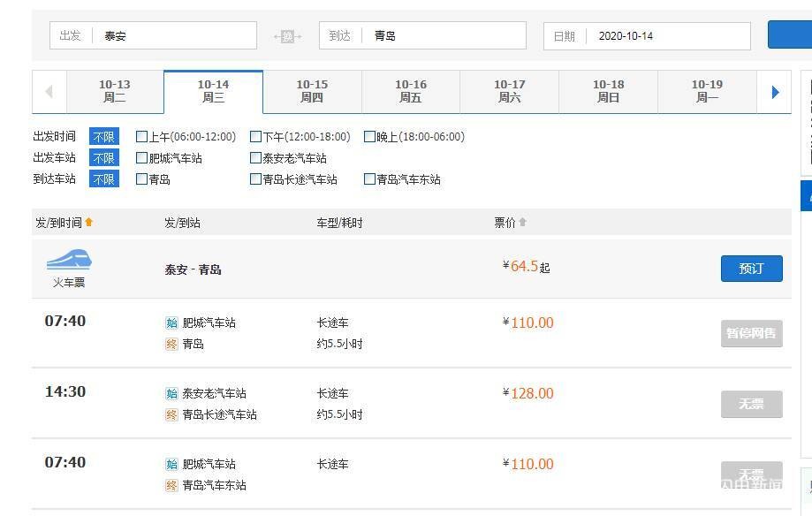Viewport: 812px width, 516px height.
Task: Go to previous dates with left arrow
Action: [x=49, y=92]
